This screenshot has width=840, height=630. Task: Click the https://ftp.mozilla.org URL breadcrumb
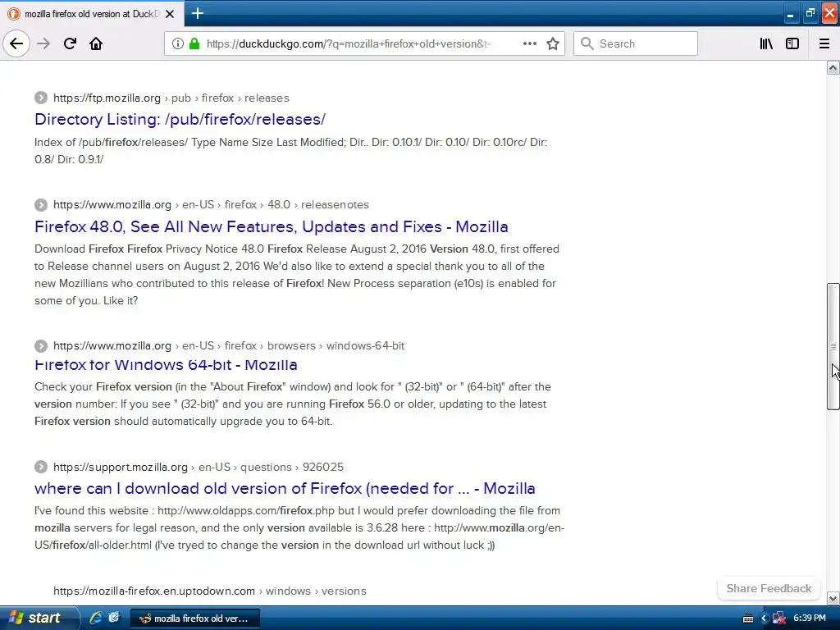(x=171, y=98)
